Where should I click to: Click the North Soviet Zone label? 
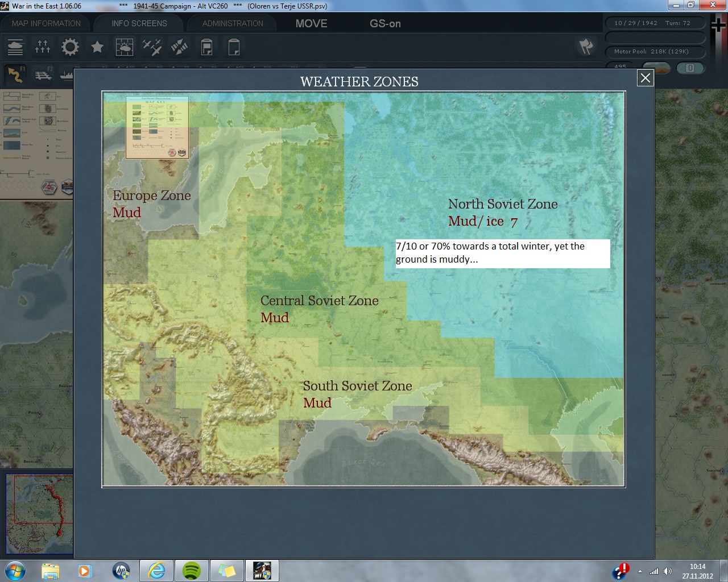tap(503, 204)
